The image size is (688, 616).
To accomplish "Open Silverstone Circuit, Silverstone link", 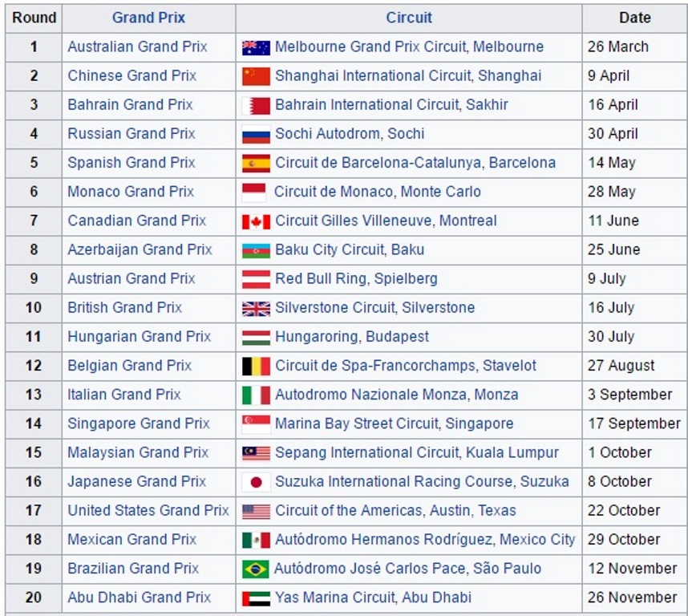I will pos(374,307).
